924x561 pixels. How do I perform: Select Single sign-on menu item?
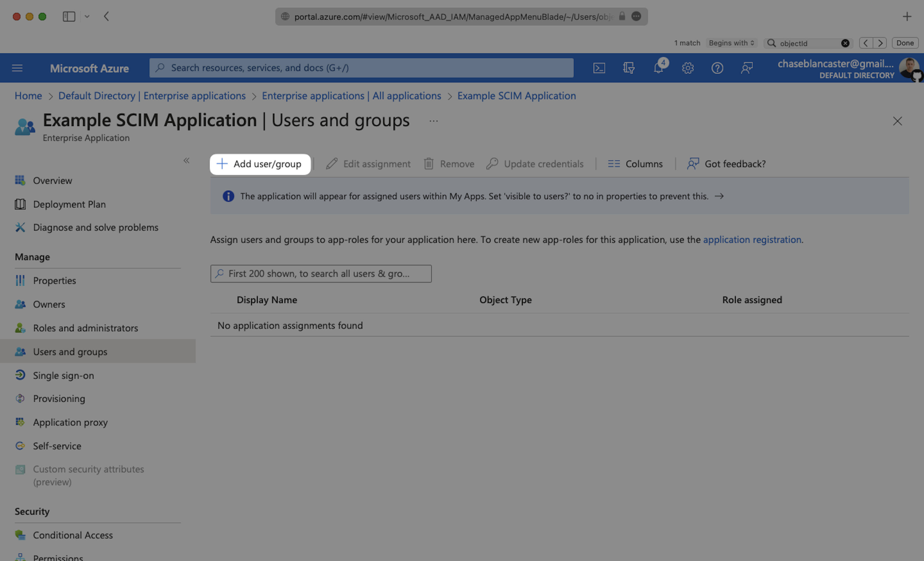pos(63,375)
